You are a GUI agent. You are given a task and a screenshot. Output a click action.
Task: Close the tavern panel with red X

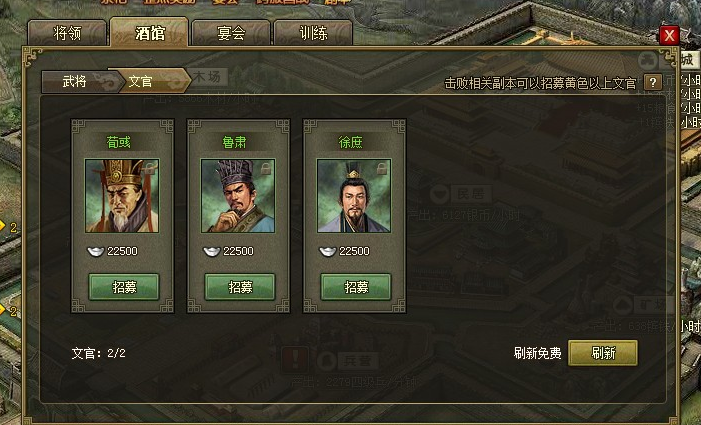(x=669, y=35)
